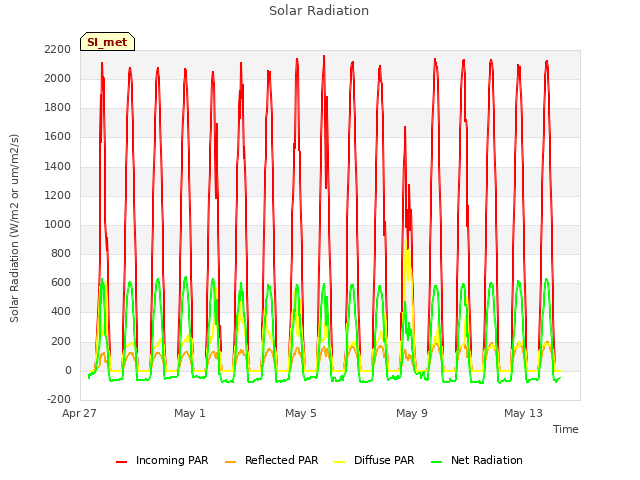The image size is (640, 480).
Task: Click the 0 y-axis tick label
Action: (x=68, y=371)
